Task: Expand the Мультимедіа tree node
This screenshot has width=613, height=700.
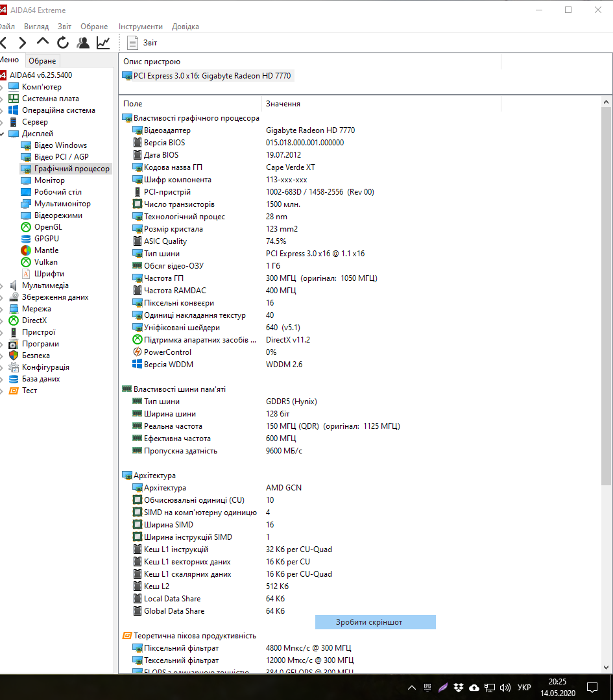Action: (2, 285)
